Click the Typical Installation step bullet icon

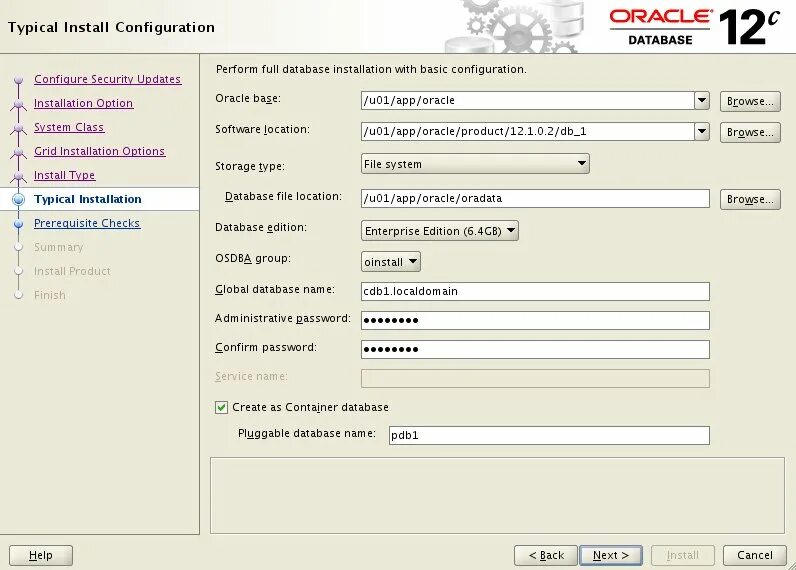point(19,199)
